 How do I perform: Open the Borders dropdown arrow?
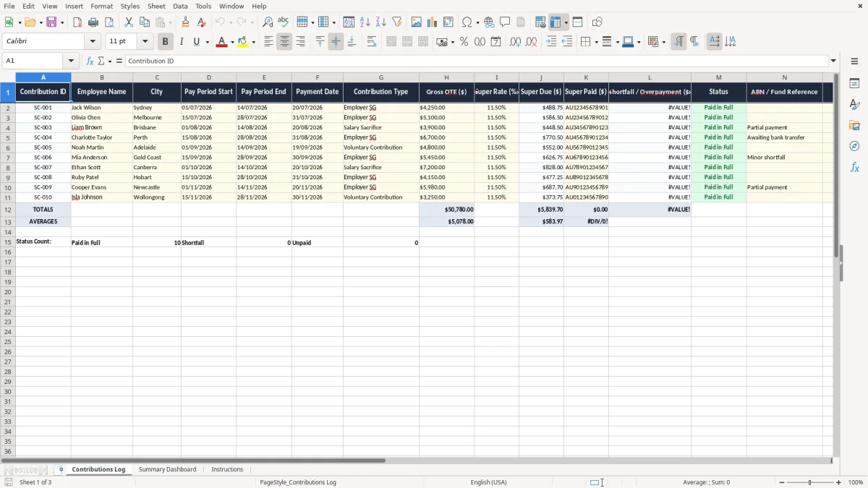596,42
